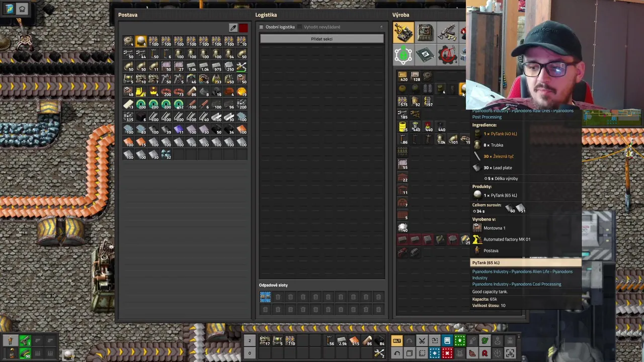The width and height of the screenshot is (644, 362).
Task: Pick the stone brick stack showing 975
Action: (216, 66)
